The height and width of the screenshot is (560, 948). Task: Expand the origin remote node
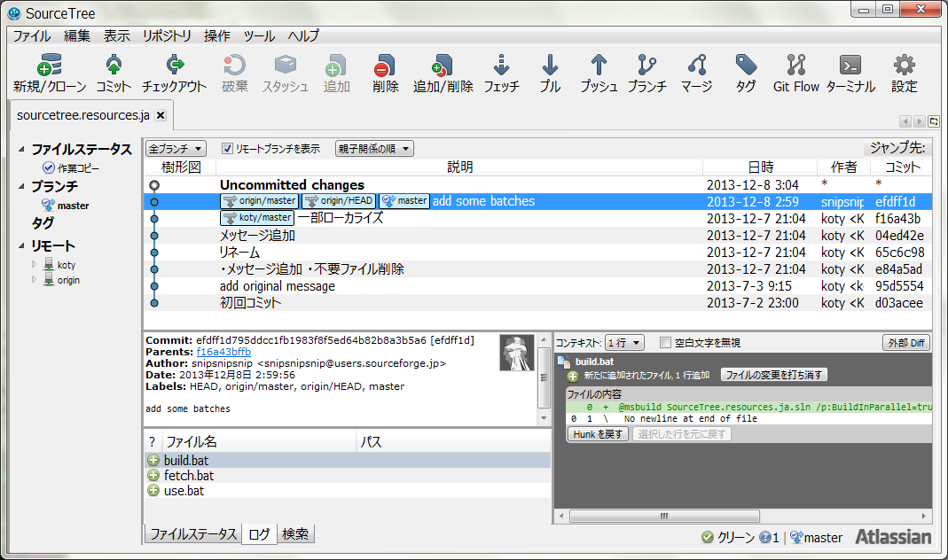tap(35, 279)
